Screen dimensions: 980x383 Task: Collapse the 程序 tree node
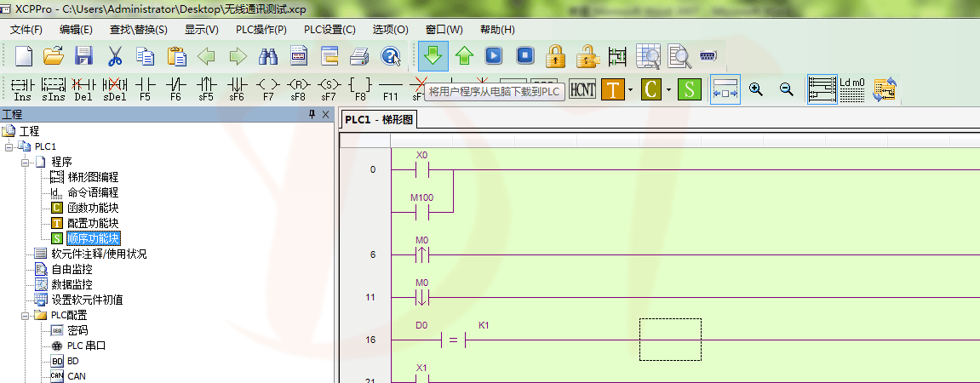click(x=25, y=162)
